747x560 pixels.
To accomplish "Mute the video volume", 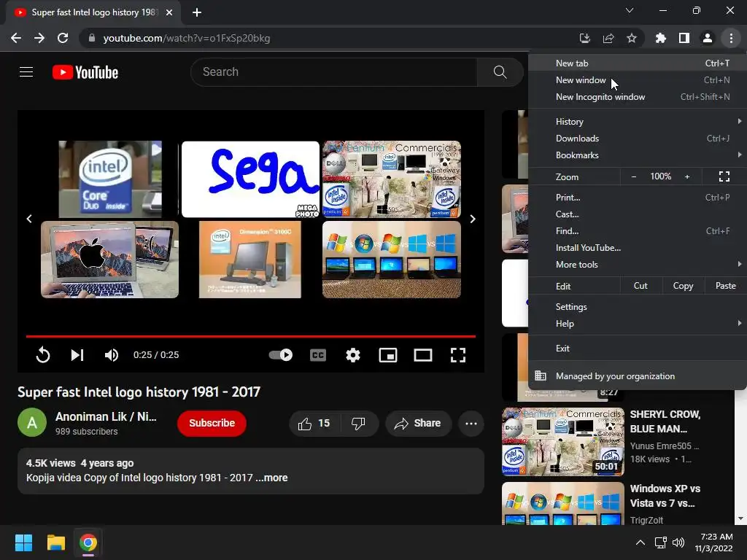I will (x=112, y=355).
